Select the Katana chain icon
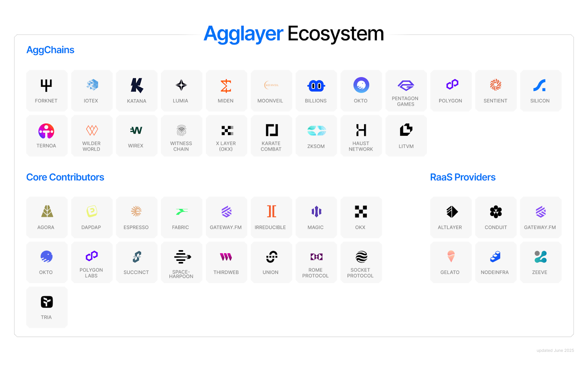This screenshot has width=588, height=365. click(137, 85)
